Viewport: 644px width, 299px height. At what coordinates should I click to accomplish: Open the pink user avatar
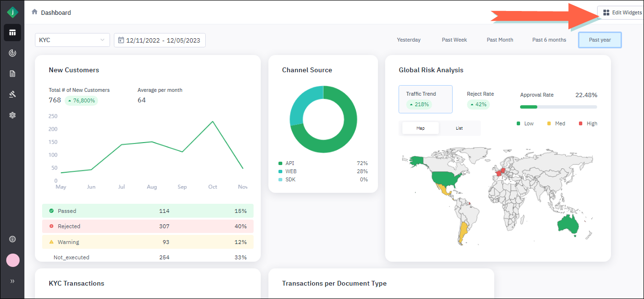tap(12, 260)
